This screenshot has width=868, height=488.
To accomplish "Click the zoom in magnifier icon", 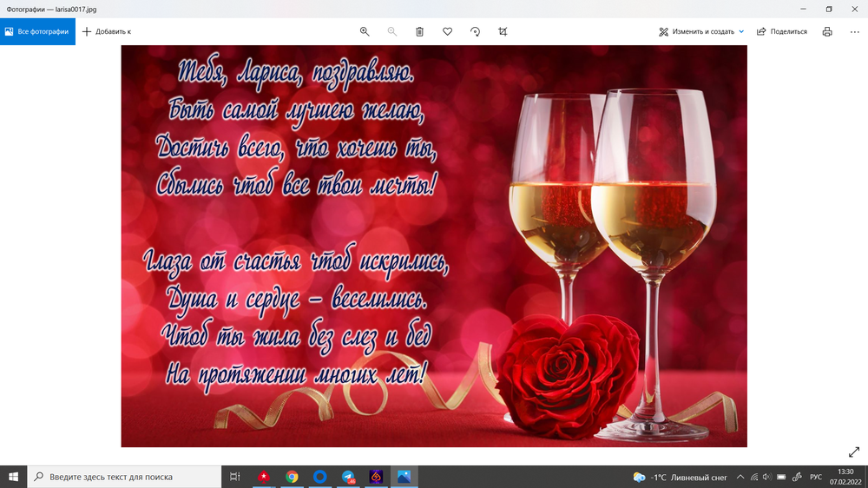I will 365,31.
